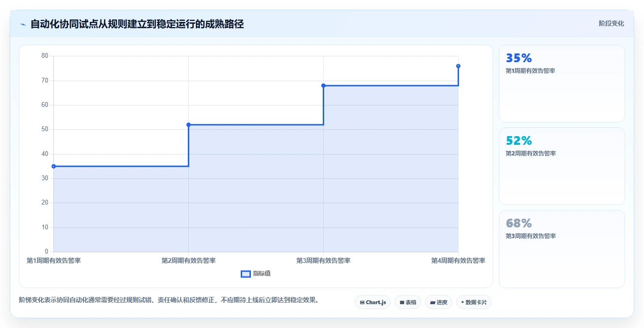644x328 pixels.
Task: Click the data point at value 68
Action: click(323, 86)
